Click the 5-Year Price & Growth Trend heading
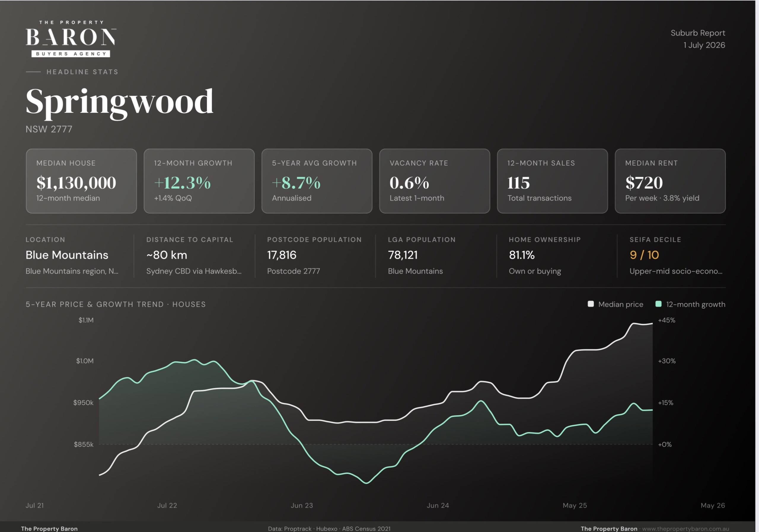 116,305
